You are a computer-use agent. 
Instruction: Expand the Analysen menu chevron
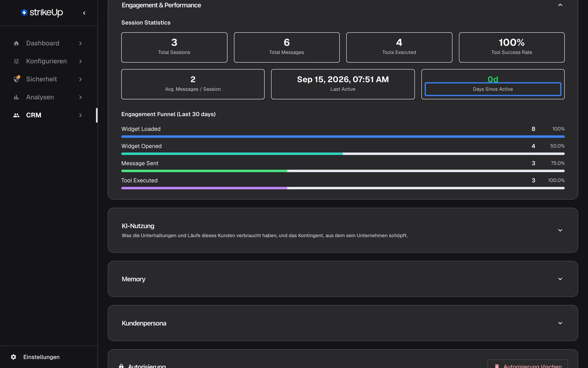point(80,97)
